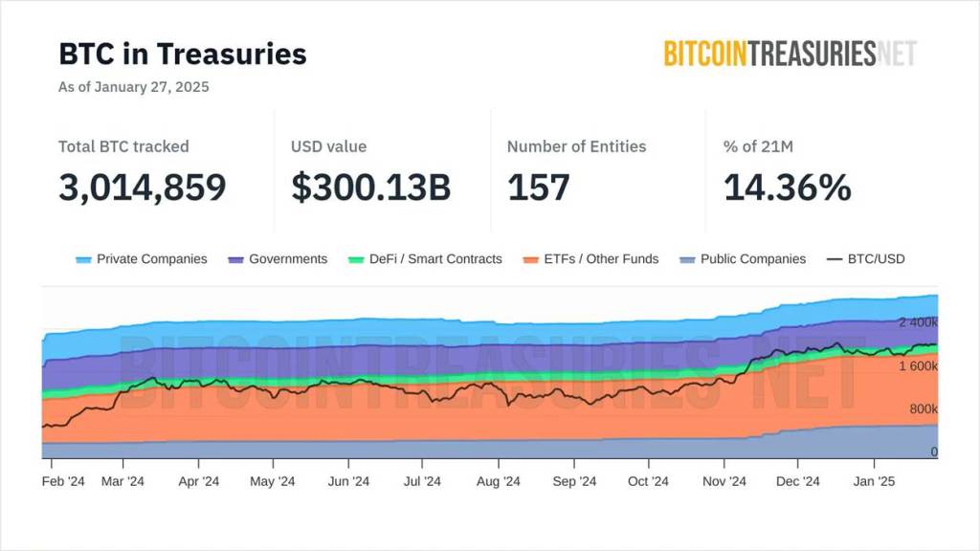
Task: Toggle Public Companies legend entry
Action: point(752,259)
